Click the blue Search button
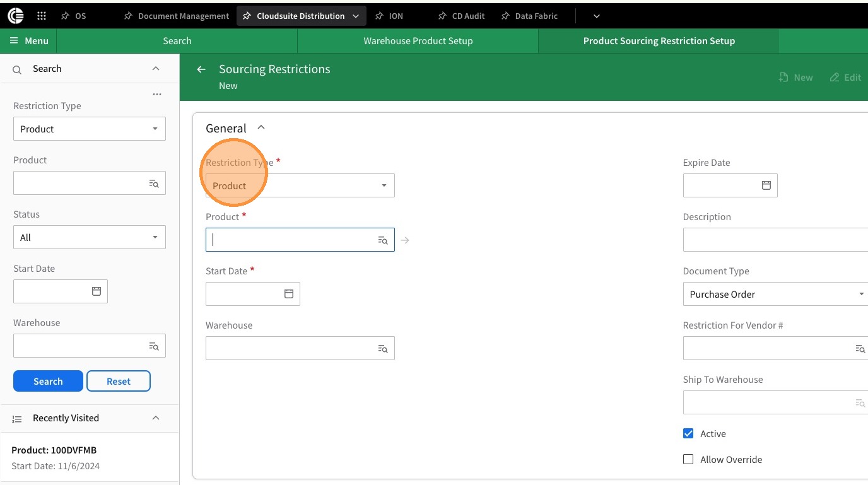 click(x=48, y=381)
